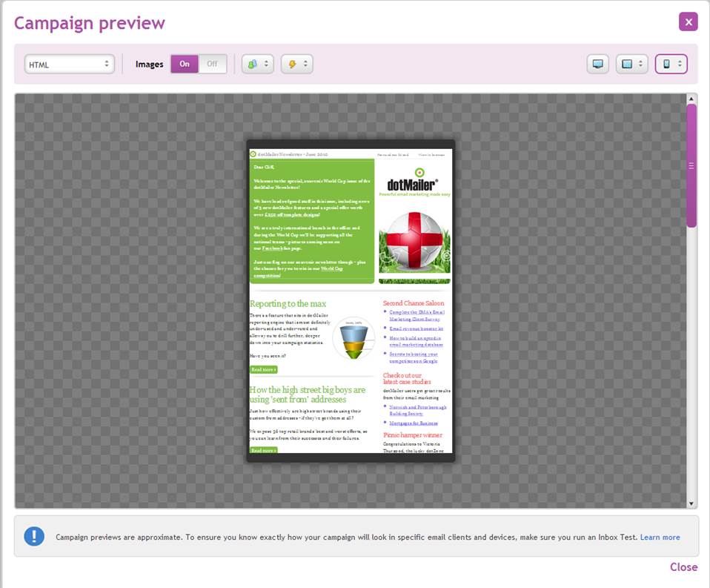Click the Learn more link
The image size is (710, 588).
click(660, 538)
